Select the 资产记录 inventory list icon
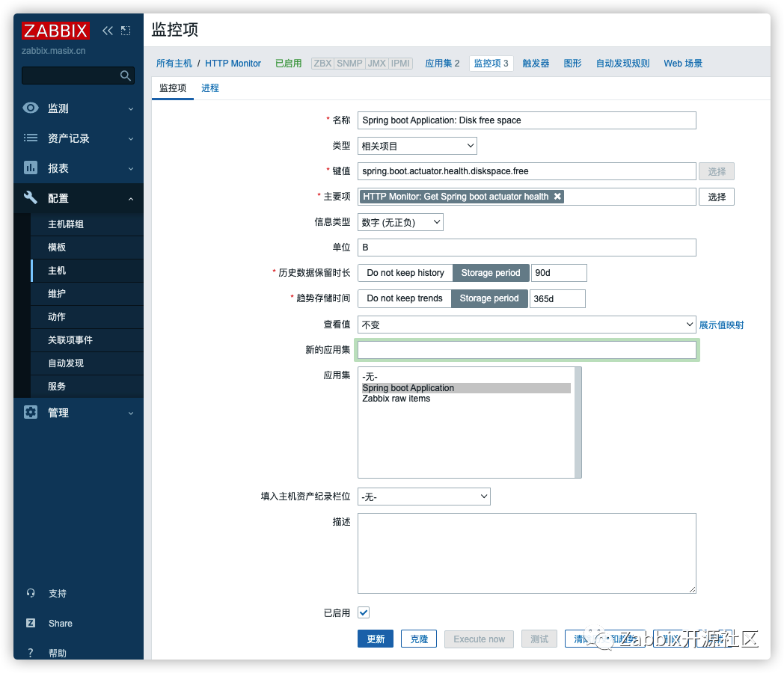 (x=30, y=138)
